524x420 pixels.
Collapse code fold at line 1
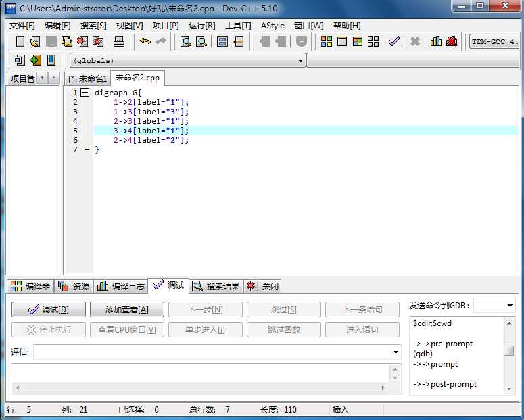(85, 93)
